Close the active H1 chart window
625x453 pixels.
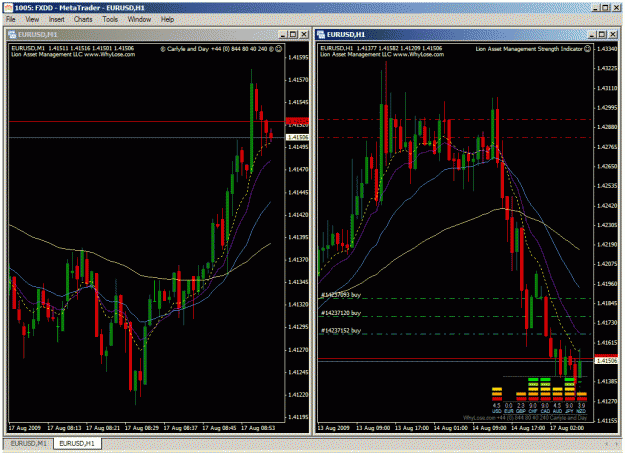click(613, 35)
